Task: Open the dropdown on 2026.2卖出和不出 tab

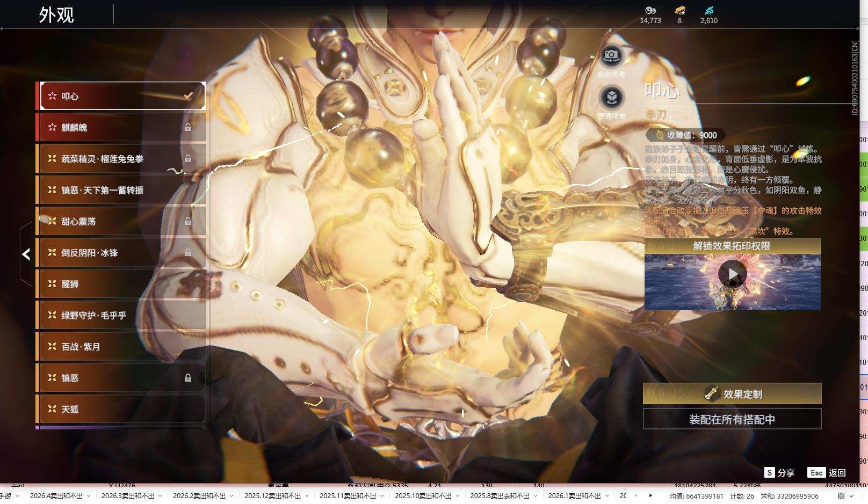Action: point(232,496)
